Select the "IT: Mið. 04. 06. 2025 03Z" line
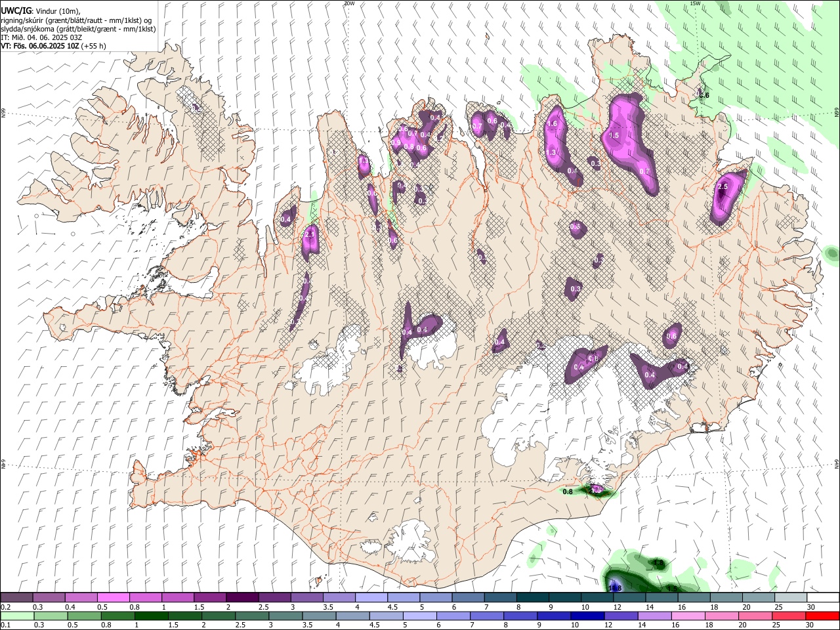This screenshot has height=630, width=840. [x=42, y=37]
